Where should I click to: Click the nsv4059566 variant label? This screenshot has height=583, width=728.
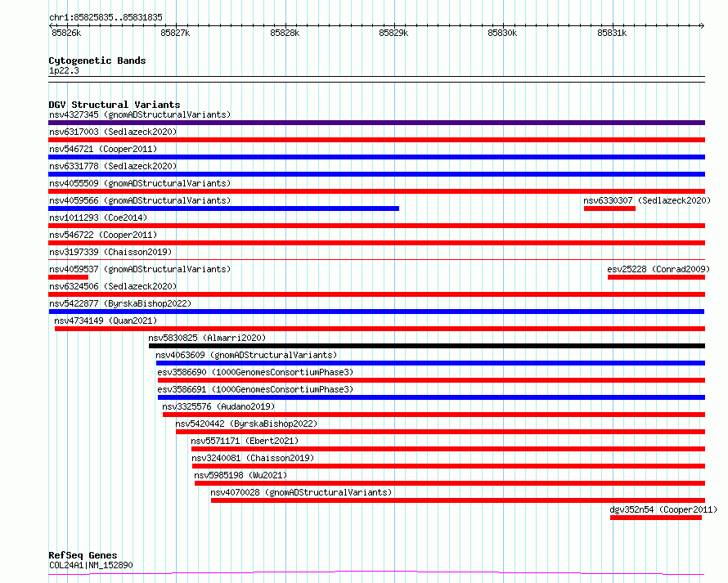140,200
